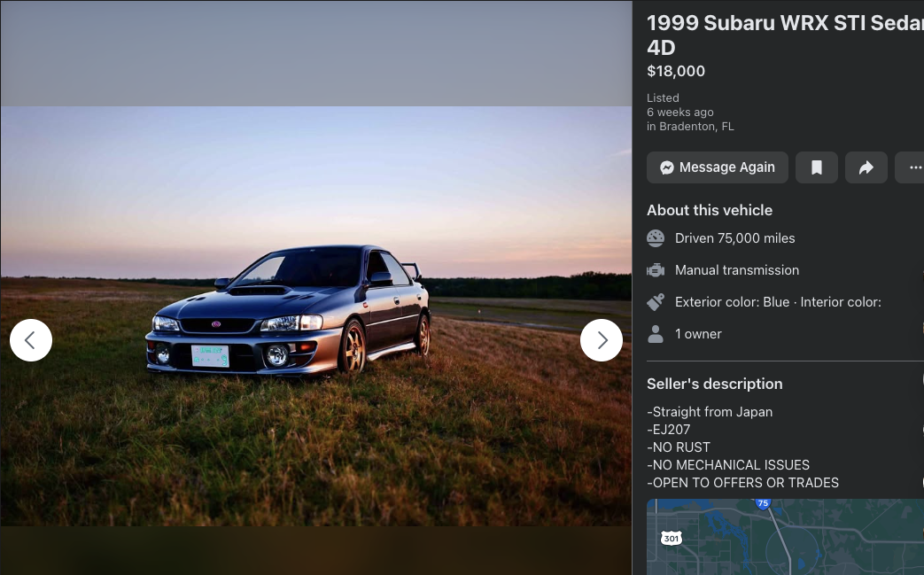The image size is (924, 575).
Task: Click the Interstate 75 shield on map
Action: click(x=763, y=504)
